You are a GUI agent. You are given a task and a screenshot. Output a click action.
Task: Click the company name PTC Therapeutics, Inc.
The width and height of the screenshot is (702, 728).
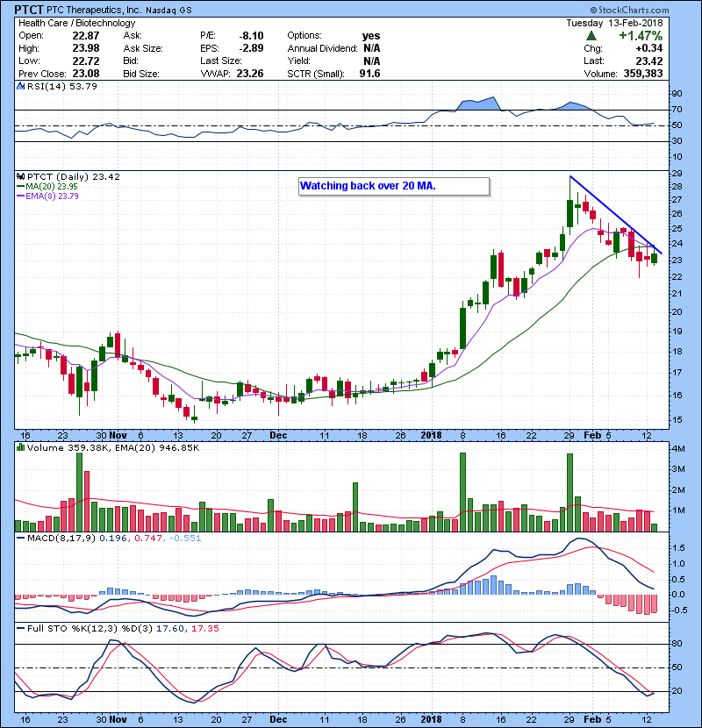point(93,11)
